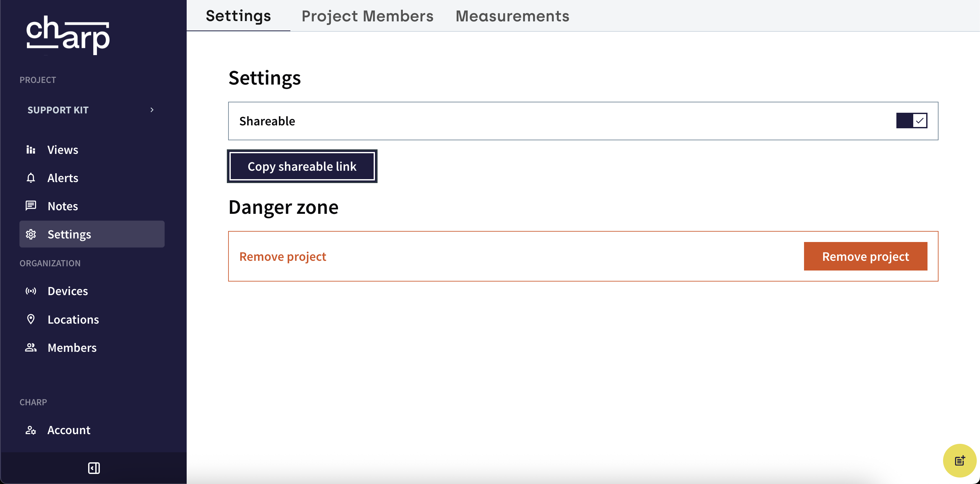Screen dimensions: 980x484
Task: Click the ORGANIZATION section label
Action: tap(50, 263)
